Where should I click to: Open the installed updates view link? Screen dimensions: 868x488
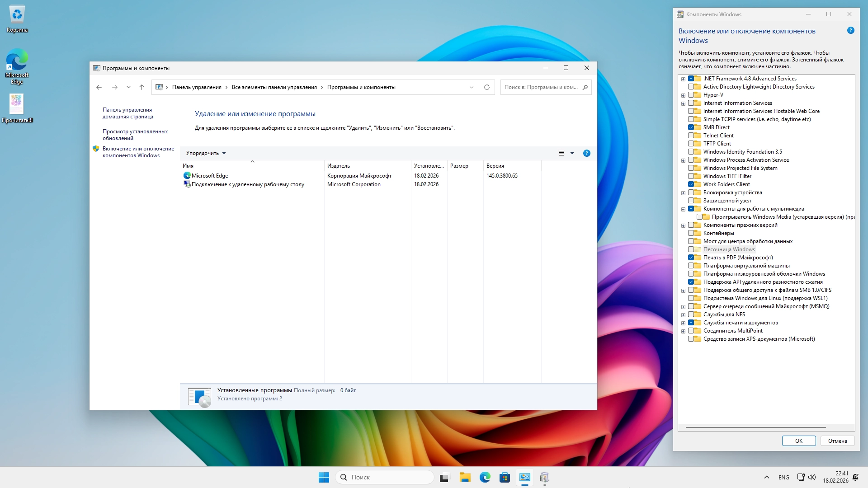(135, 135)
